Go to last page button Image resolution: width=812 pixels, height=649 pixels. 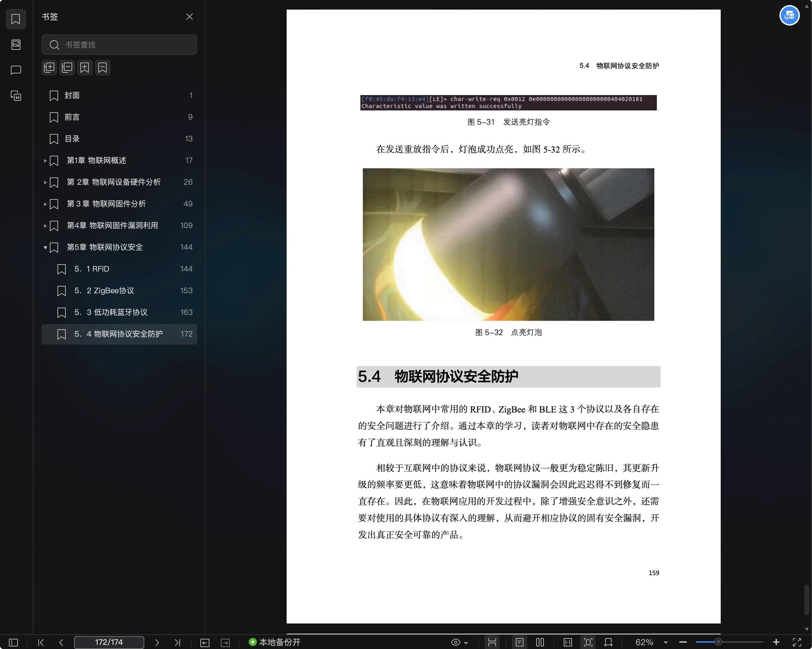pyautogui.click(x=177, y=642)
